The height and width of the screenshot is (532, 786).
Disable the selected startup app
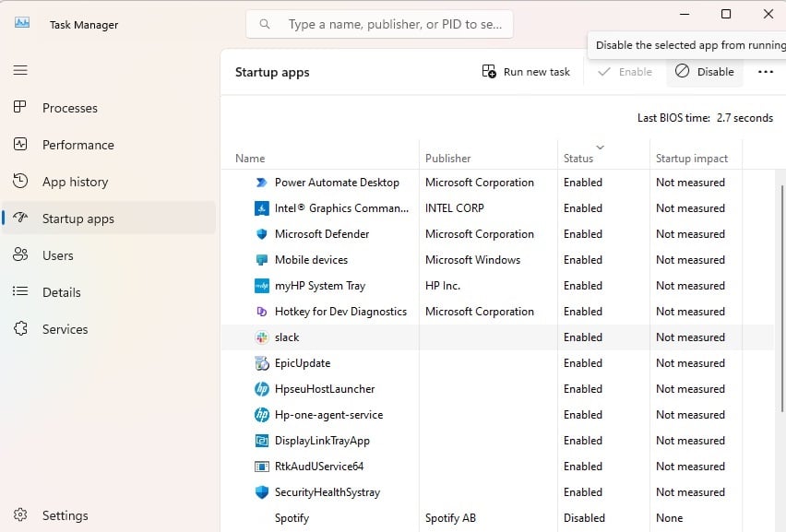(x=704, y=72)
